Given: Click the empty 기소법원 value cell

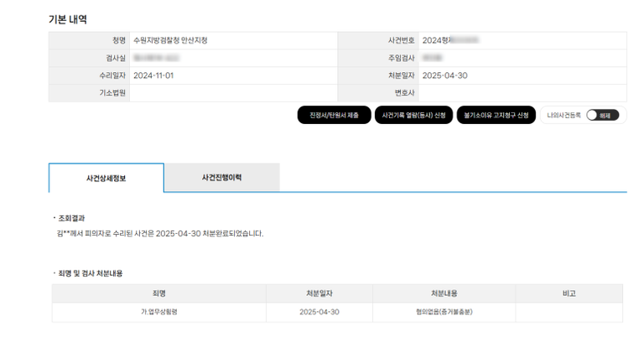Looking at the screenshot, I should (233, 93).
